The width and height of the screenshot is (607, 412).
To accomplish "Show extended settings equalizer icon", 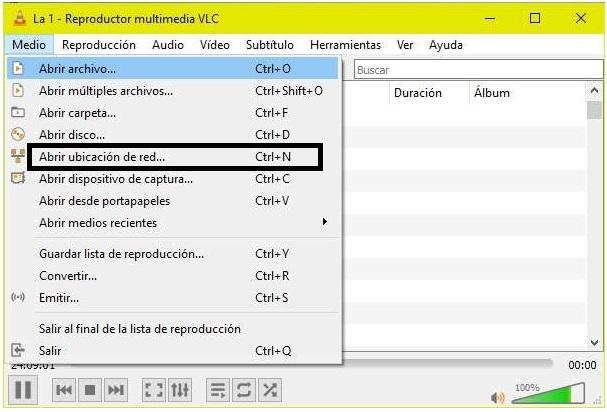I will pos(180,390).
